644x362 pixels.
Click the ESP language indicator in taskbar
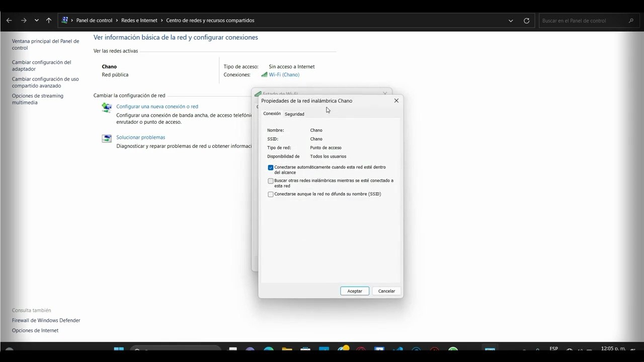coord(553,348)
